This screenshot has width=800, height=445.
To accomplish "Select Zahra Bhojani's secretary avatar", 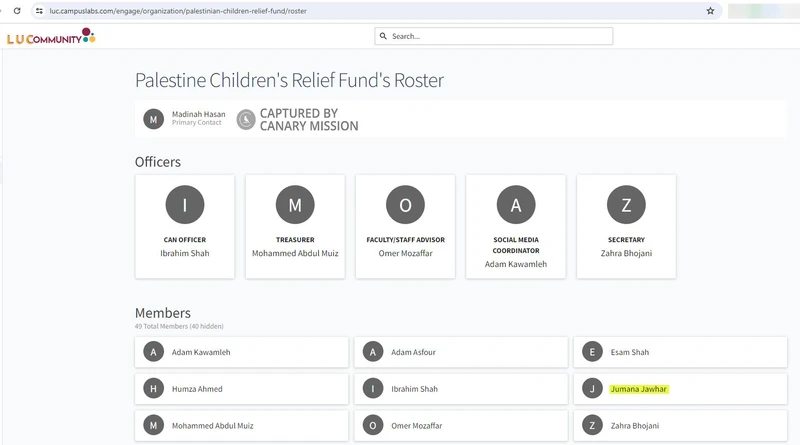I will click(626, 205).
